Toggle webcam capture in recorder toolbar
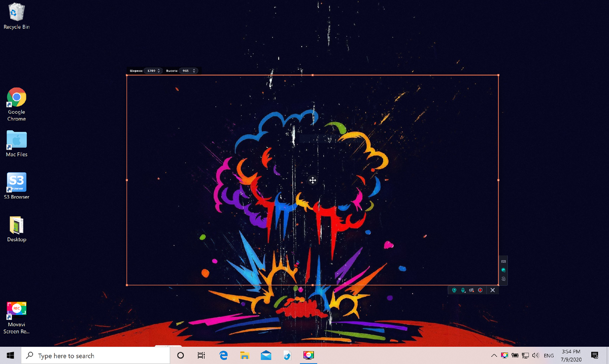This screenshot has height=364, width=609. tap(454, 290)
